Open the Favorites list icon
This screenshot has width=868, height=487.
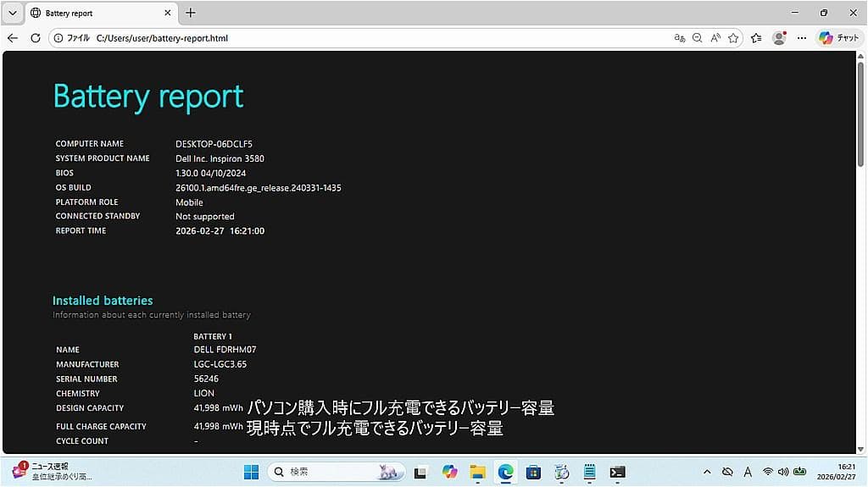click(756, 38)
